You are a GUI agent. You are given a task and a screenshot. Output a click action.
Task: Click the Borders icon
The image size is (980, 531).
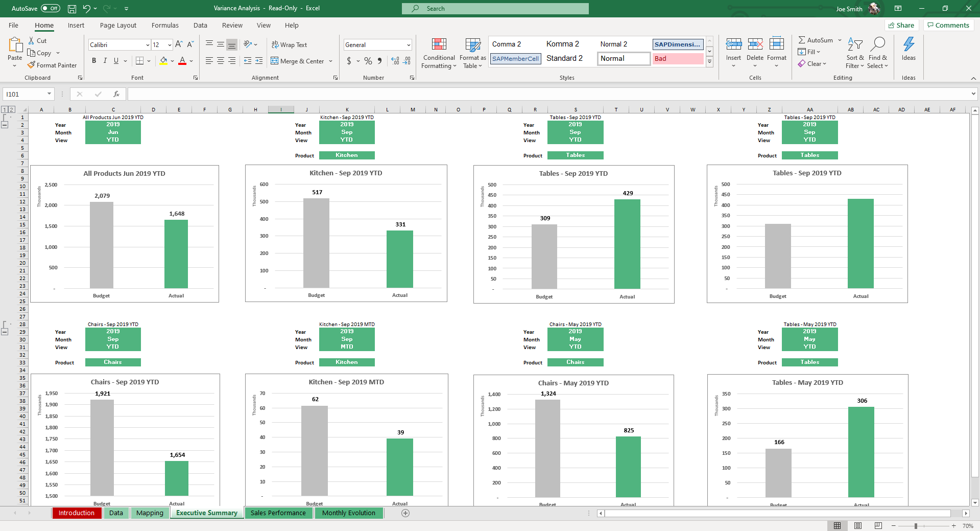point(139,61)
